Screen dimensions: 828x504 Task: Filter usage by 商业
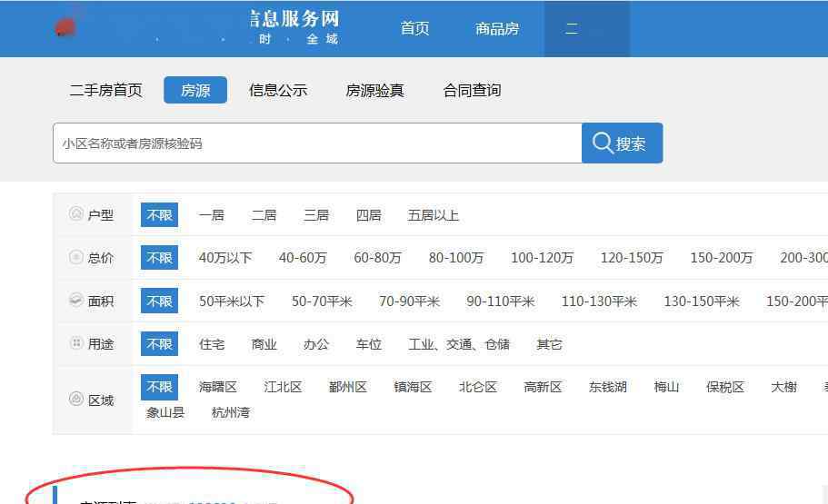[x=264, y=344]
